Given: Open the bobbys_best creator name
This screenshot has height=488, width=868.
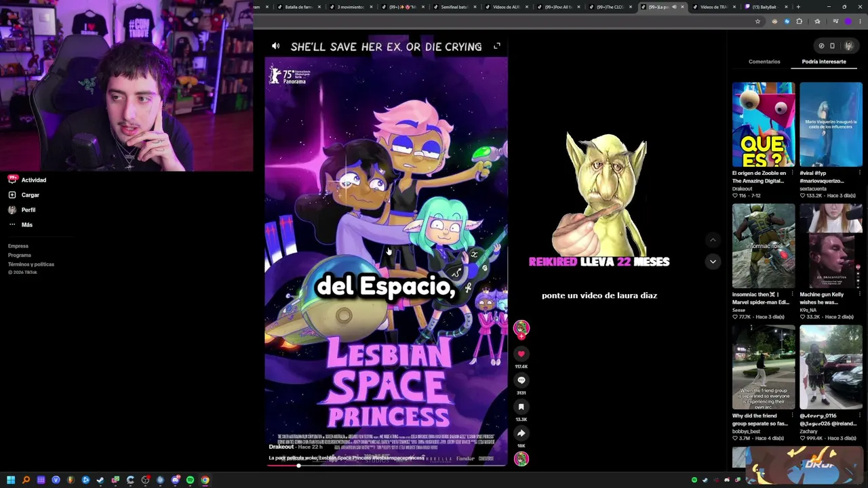Looking at the screenshot, I should [747, 431].
